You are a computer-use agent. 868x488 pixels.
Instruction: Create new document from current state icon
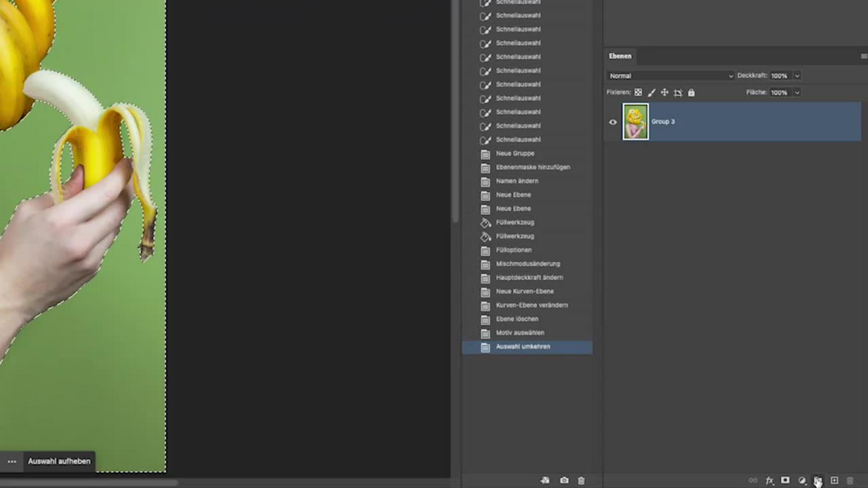546,480
